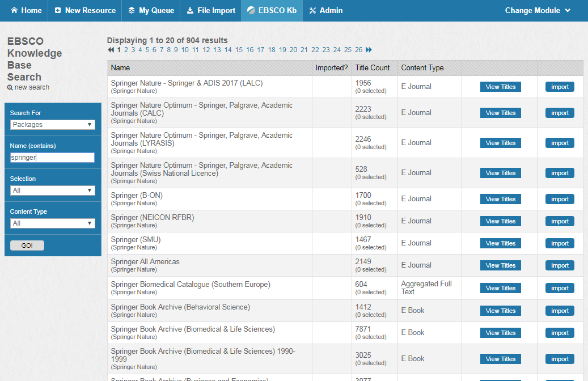View Titles for Springer Nature Optimum (LYRASIS)
The height and width of the screenshot is (381, 588).
pos(500,143)
